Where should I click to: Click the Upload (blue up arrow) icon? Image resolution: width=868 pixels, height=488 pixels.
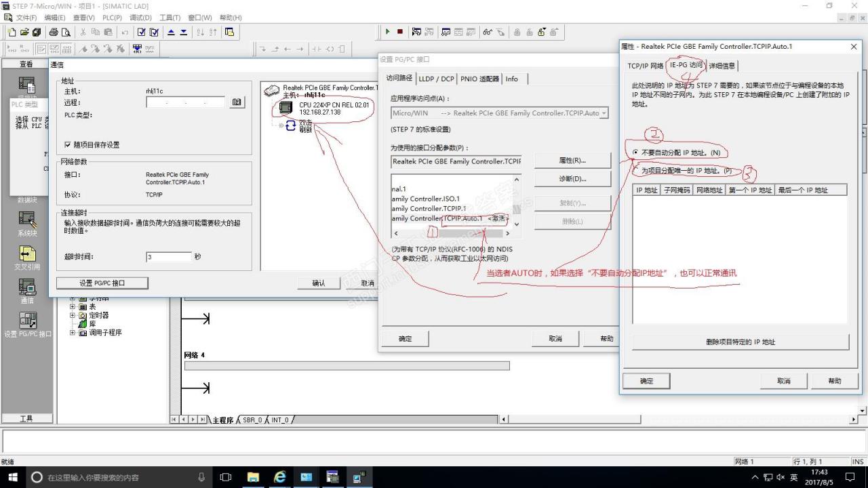coord(171,32)
